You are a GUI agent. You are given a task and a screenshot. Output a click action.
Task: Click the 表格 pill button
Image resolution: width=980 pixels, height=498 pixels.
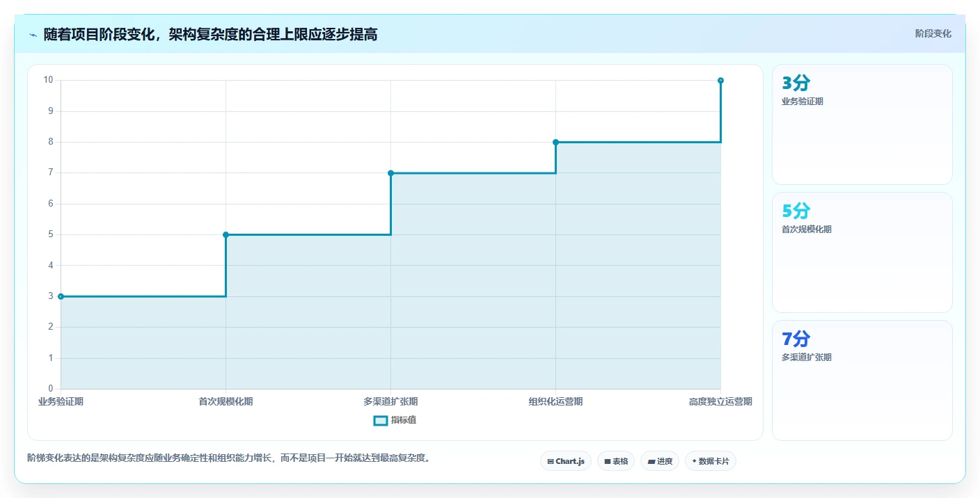616,461
